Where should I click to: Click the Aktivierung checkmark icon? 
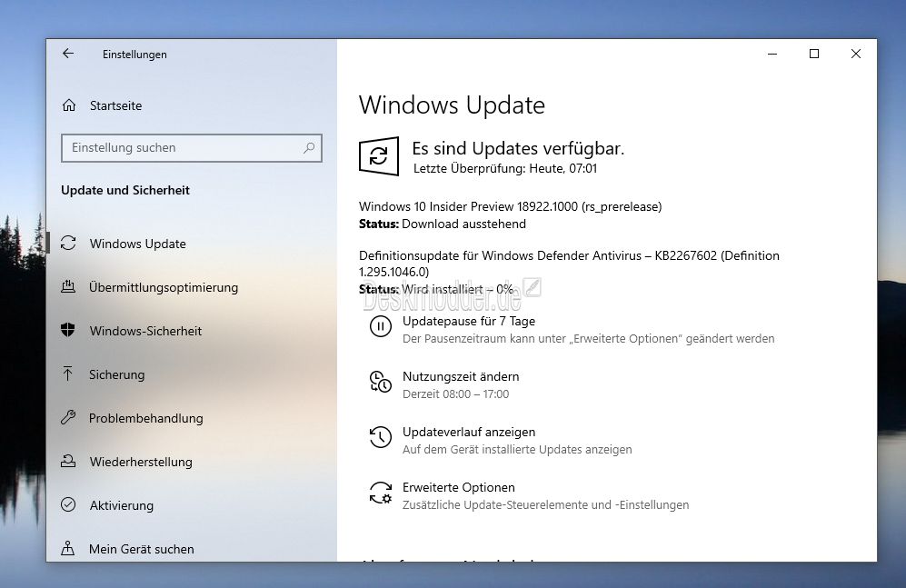click(x=68, y=504)
